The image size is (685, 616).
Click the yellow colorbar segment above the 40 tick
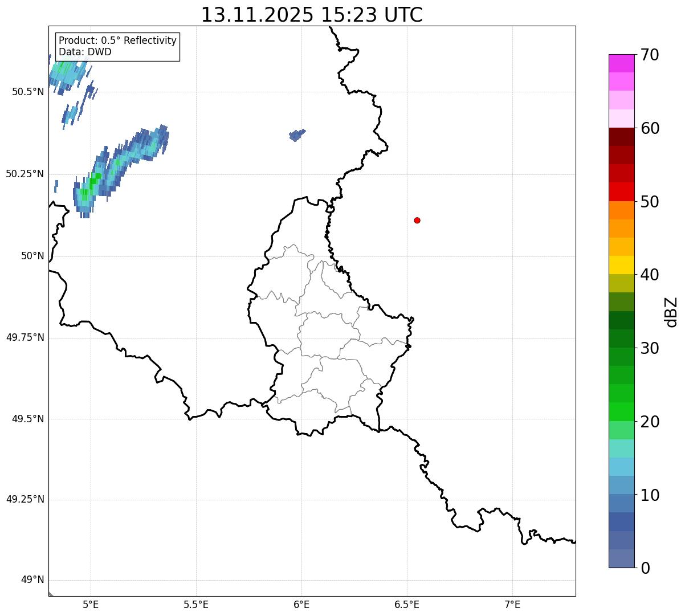point(621,265)
